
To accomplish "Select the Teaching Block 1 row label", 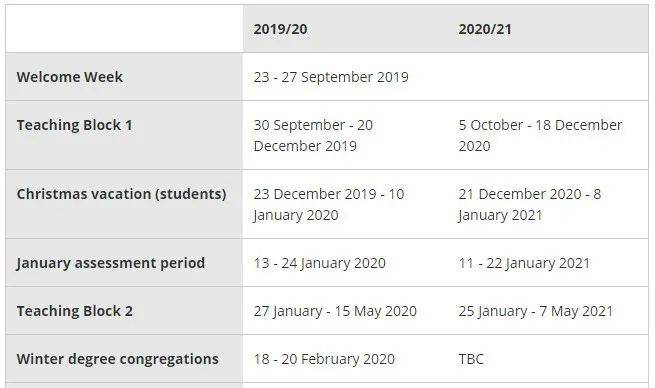I will [75, 125].
